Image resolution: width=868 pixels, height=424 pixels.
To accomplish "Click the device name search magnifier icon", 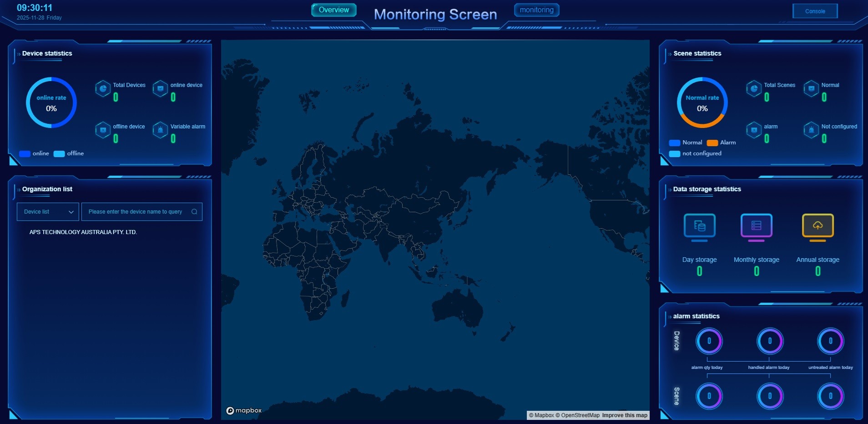I will 194,212.
